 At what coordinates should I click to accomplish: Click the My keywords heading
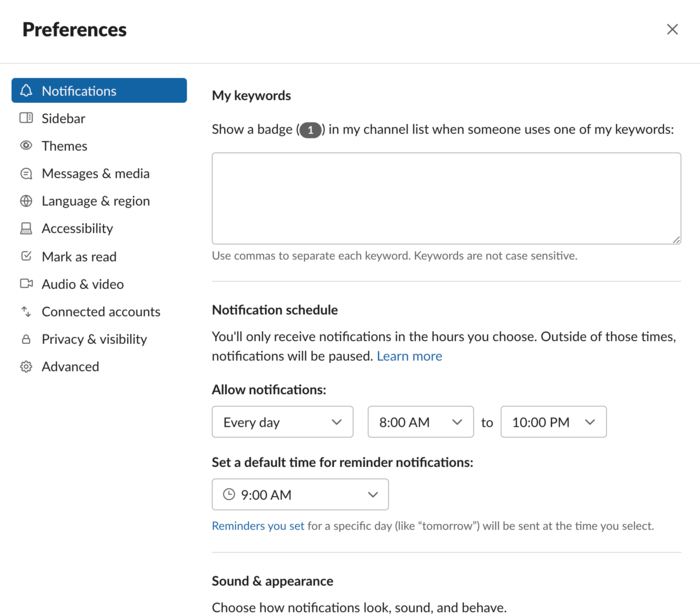pos(251,96)
